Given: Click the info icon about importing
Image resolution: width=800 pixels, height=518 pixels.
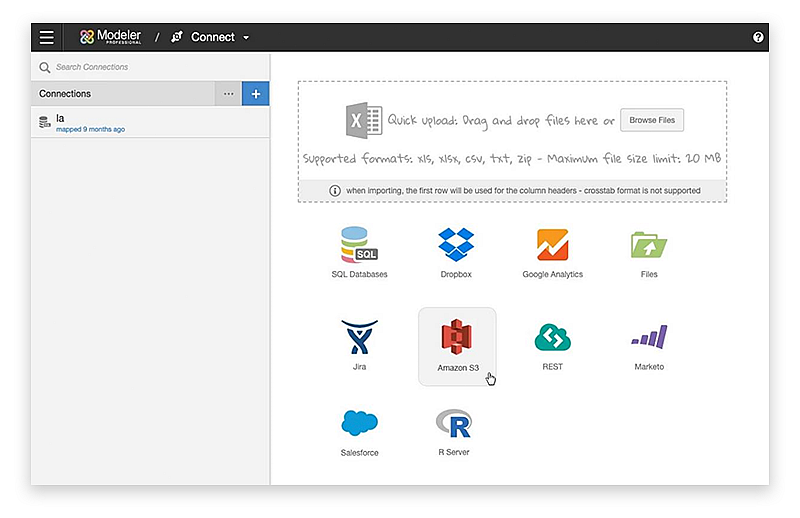Looking at the screenshot, I should [x=335, y=191].
